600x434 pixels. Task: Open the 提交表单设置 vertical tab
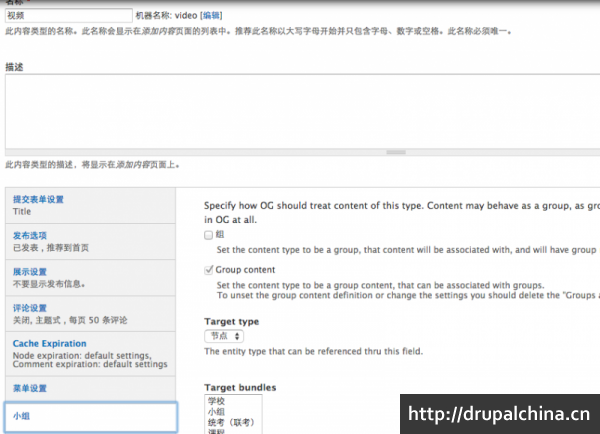point(91,206)
